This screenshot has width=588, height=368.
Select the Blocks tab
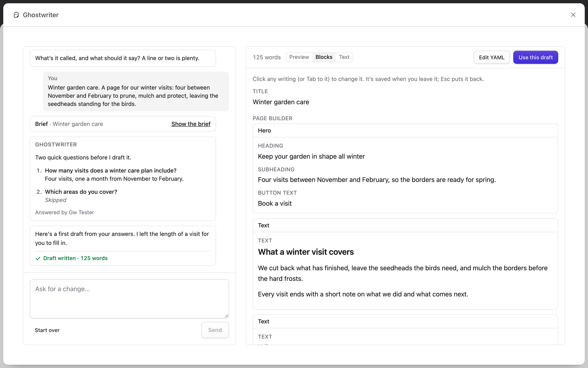(x=324, y=57)
